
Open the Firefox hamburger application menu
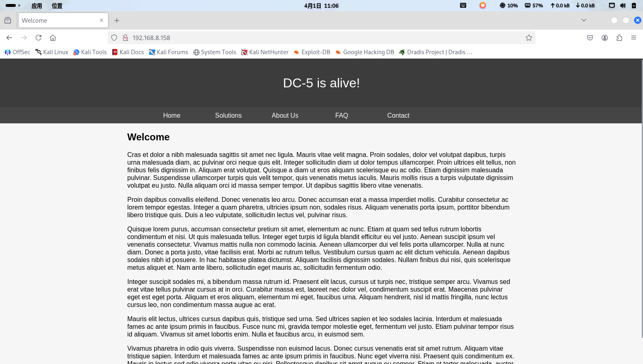click(634, 38)
